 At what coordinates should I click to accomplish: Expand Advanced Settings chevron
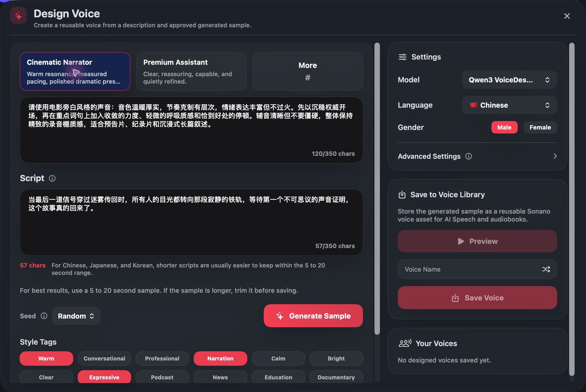(x=555, y=156)
